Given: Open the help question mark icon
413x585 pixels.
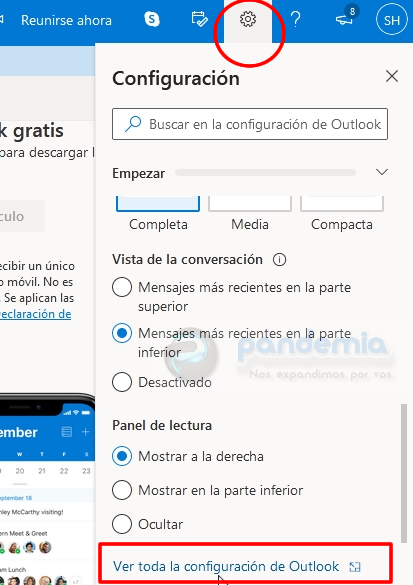Looking at the screenshot, I should coord(295,19).
